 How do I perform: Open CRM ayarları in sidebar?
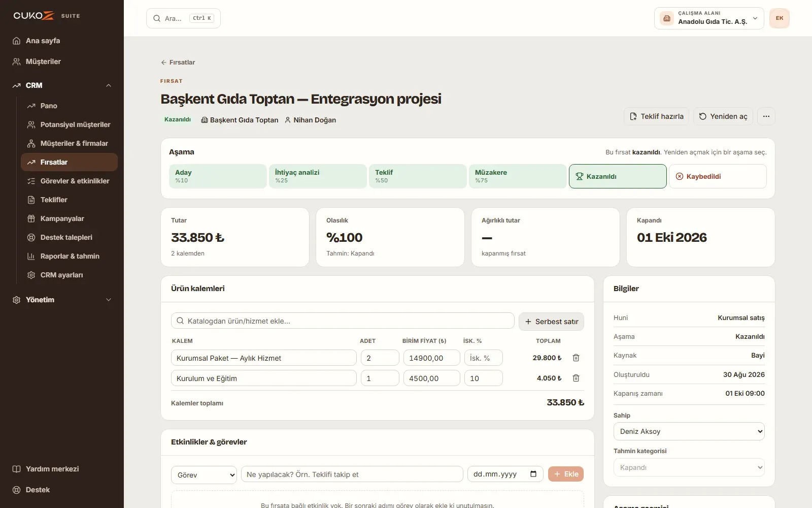tap(69, 275)
